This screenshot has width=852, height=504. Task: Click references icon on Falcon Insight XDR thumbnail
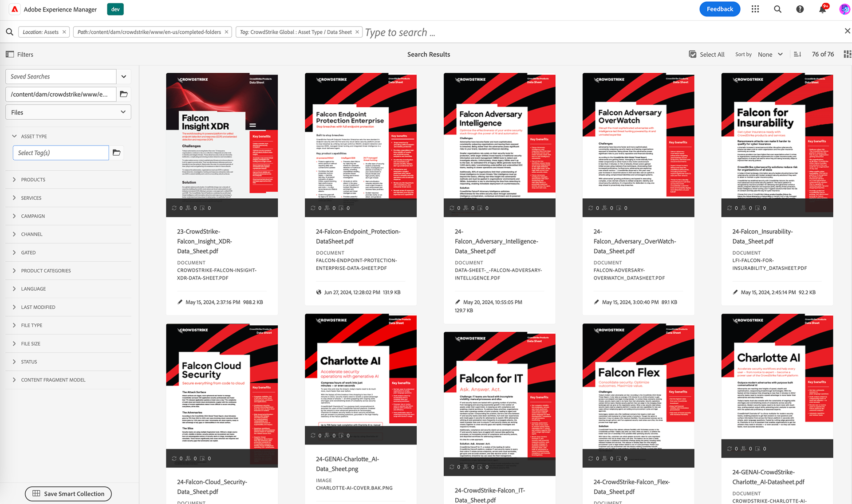pos(174,208)
